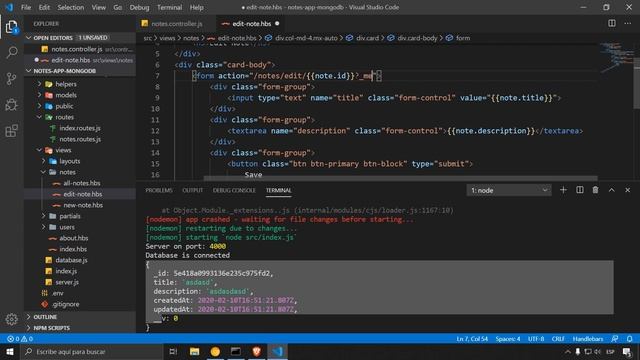Open the Run and Debug view
The height and width of the screenshot is (360, 640).
[11, 104]
